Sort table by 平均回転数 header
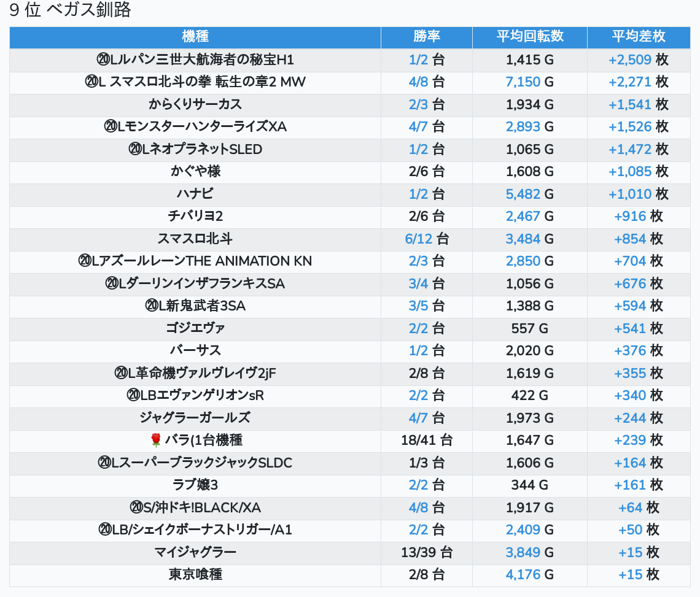The width and height of the screenshot is (700, 597). [529, 37]
